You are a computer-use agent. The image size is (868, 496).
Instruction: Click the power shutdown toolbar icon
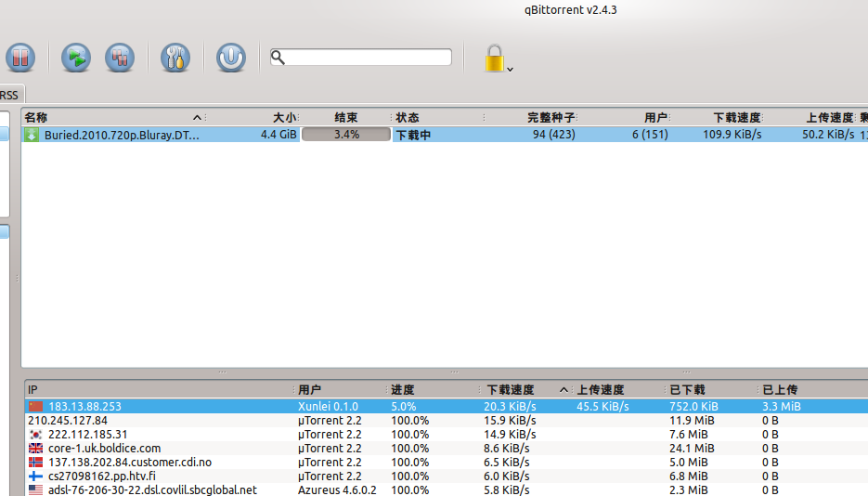(x=231, y=58)
